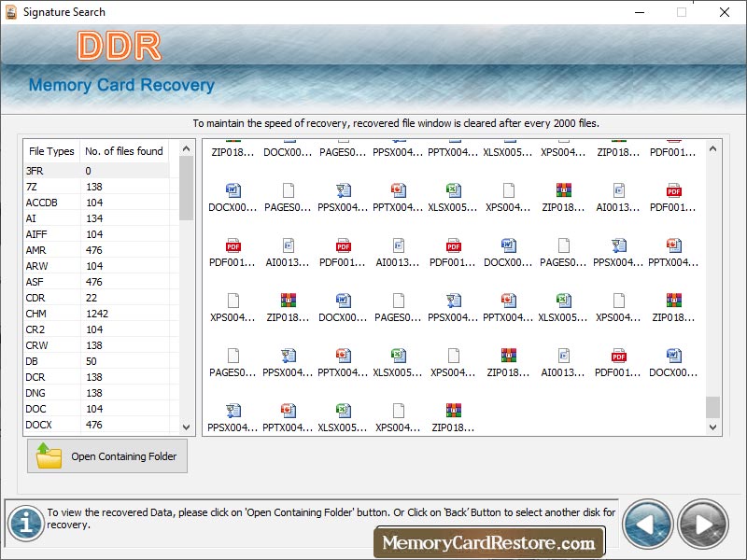
Task: Select the XLSX005 icon in the row beginning with XPS004
Action: point(564,301)
